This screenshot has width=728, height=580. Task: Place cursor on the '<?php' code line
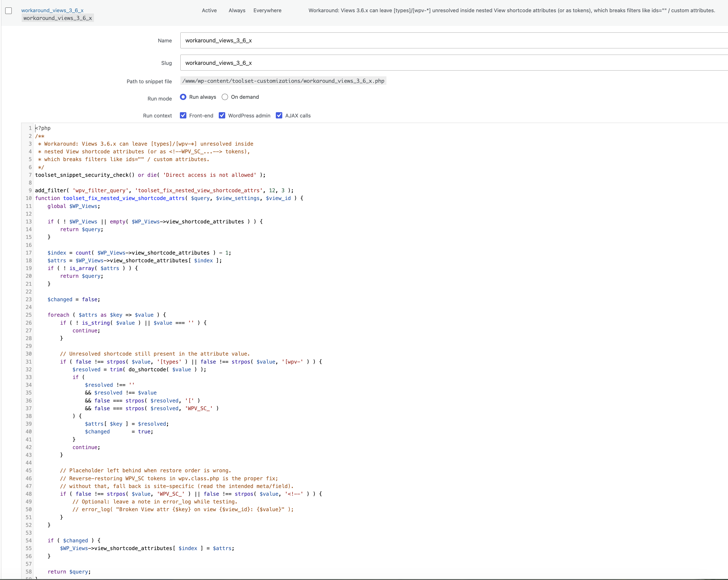tap(43, 128)
